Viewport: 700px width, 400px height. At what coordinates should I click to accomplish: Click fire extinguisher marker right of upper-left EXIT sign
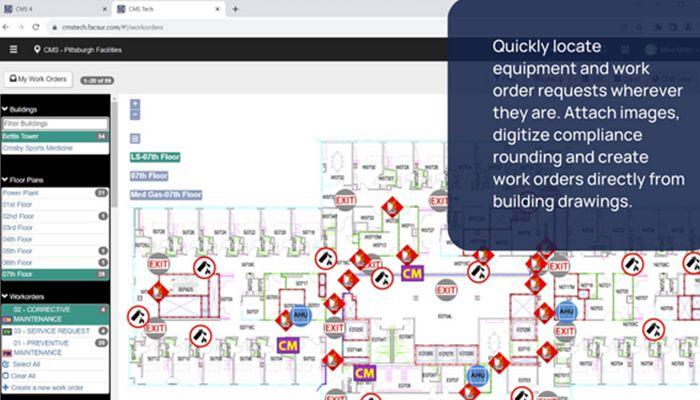tap(204, 267)
